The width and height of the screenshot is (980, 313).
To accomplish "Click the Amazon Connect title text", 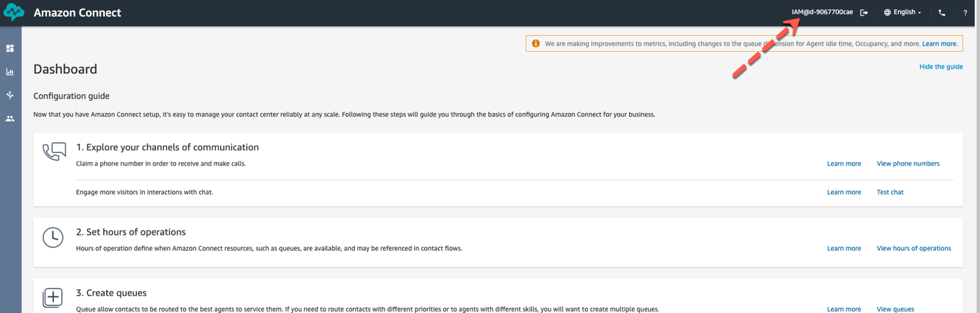I will [77, 13].
